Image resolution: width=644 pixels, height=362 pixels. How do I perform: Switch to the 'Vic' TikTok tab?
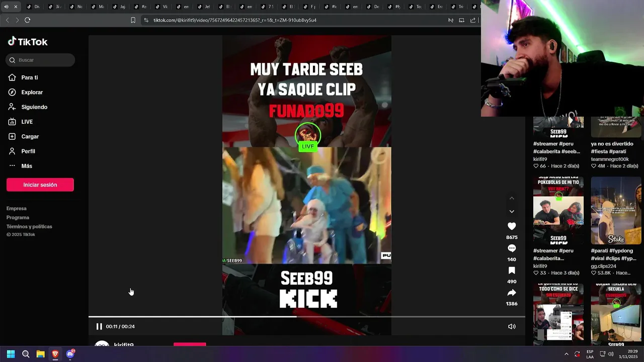coord(162,7)
